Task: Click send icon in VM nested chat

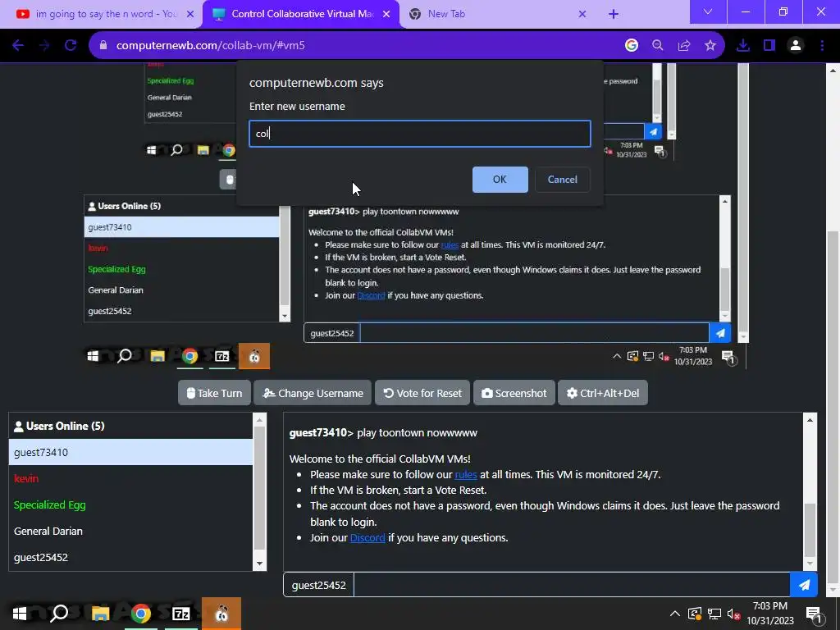Action: click(x=720, y=333)
